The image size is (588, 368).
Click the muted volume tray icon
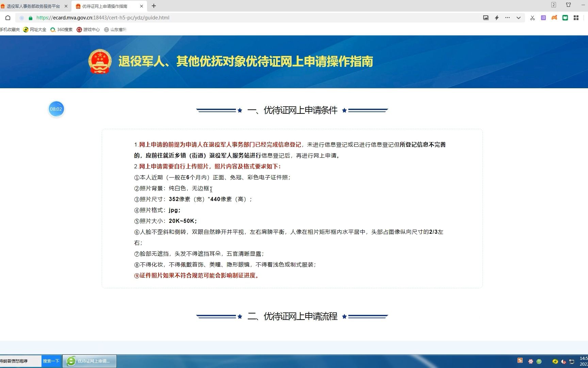click(563, 362)
